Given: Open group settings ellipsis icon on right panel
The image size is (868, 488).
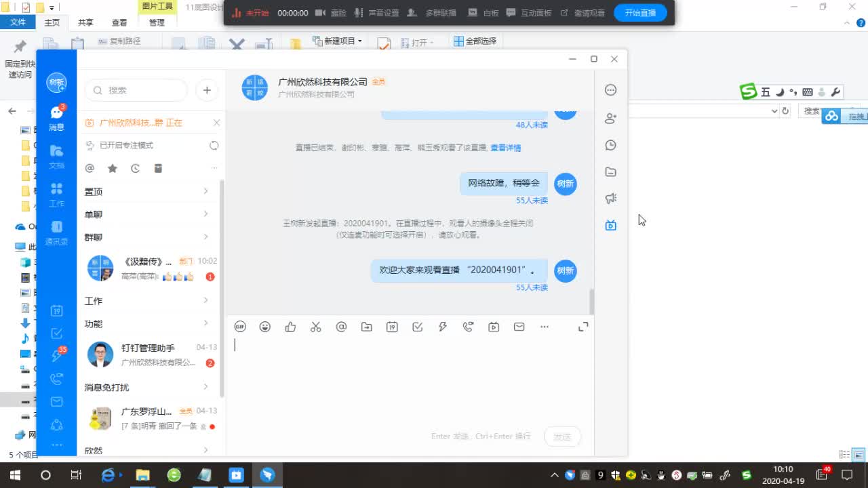Looking at the screenshot, I should click(x=610, y=90).
